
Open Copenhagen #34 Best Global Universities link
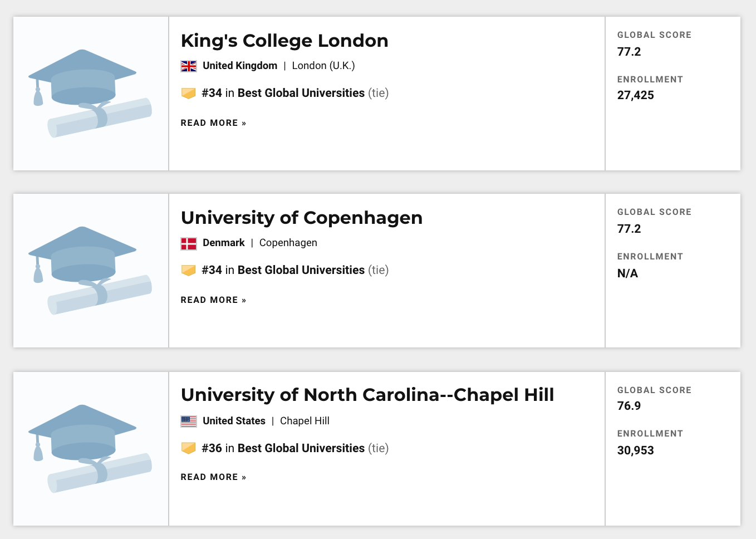click(x=283, y=270)
